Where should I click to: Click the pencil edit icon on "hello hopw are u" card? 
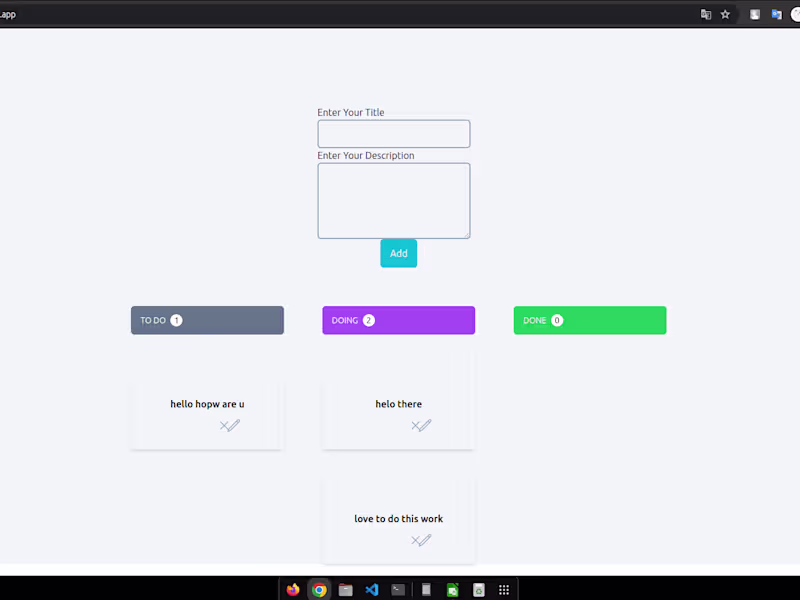coord(236,424)
